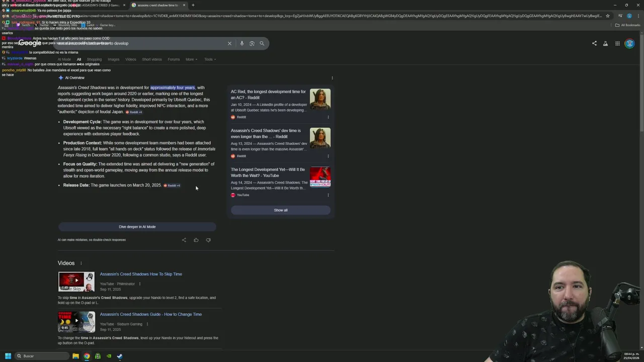Open the Google apps grid
644x362 pixels.
point(617,43)
